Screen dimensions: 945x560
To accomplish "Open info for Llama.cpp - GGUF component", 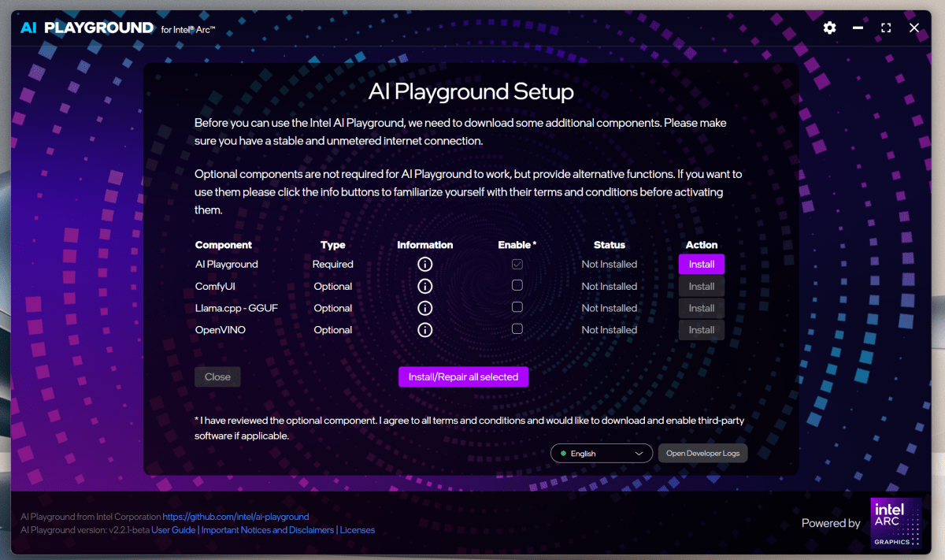I will click(425, 308).
